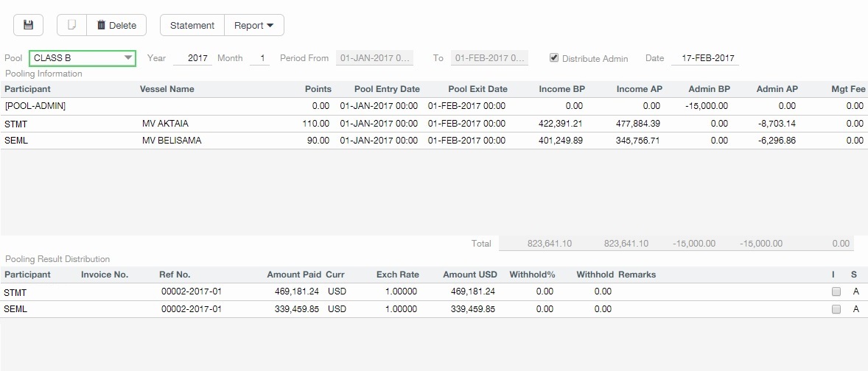
Task: Select the Period From date field
Action: [374, 58]
